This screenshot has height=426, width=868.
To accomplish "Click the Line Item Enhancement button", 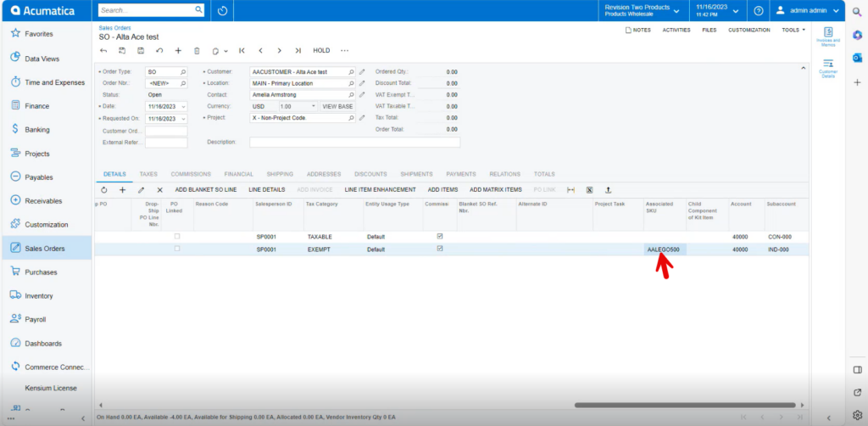I will [381, 189].
